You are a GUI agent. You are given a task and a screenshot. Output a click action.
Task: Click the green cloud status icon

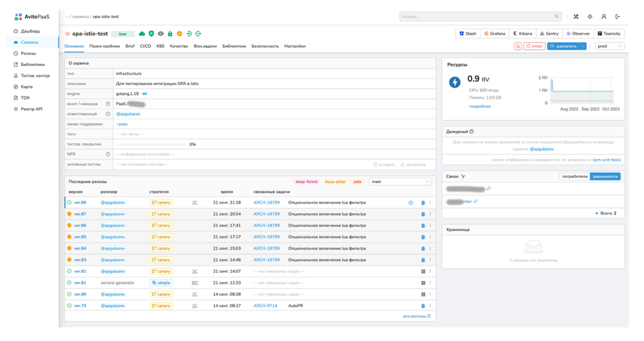coord(142,34)
